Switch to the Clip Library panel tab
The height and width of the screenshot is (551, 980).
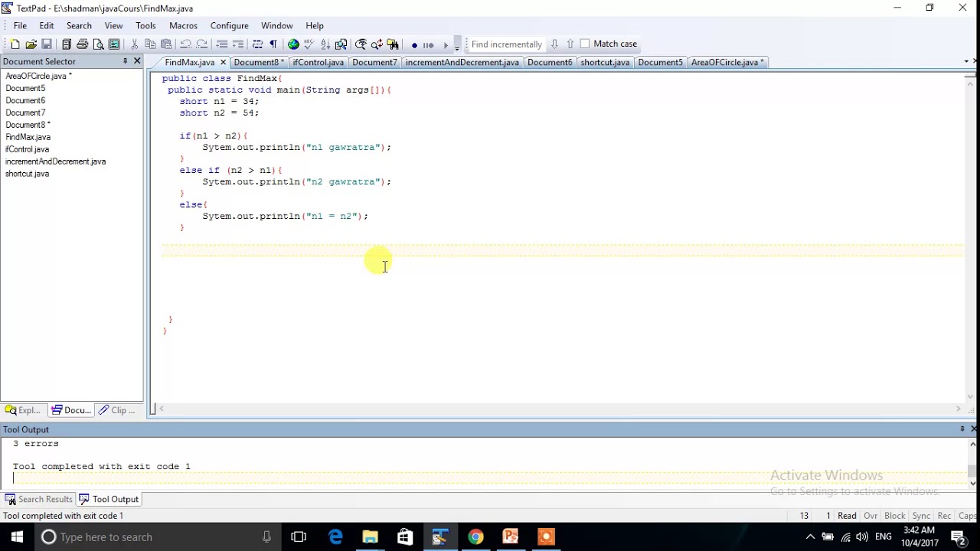118,410
